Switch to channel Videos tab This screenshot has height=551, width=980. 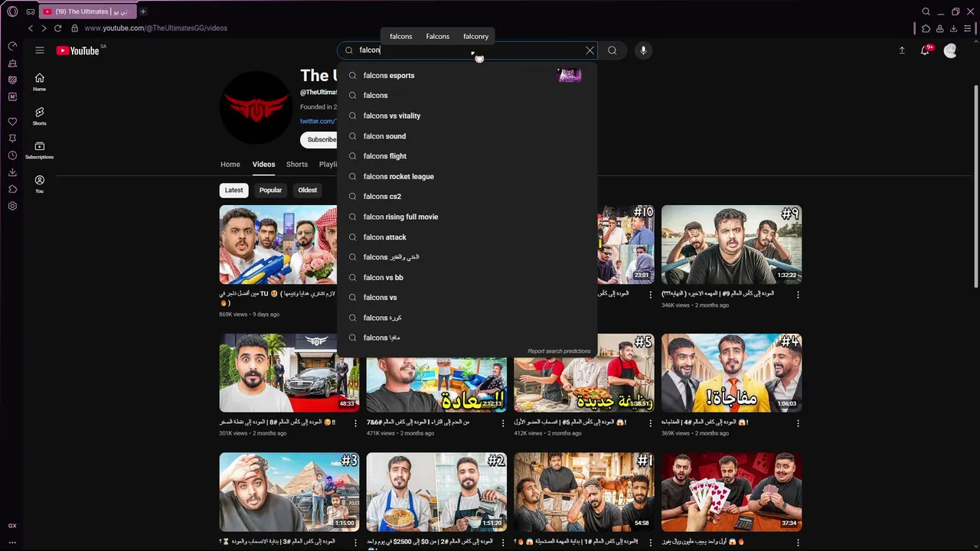pos(263,165)
